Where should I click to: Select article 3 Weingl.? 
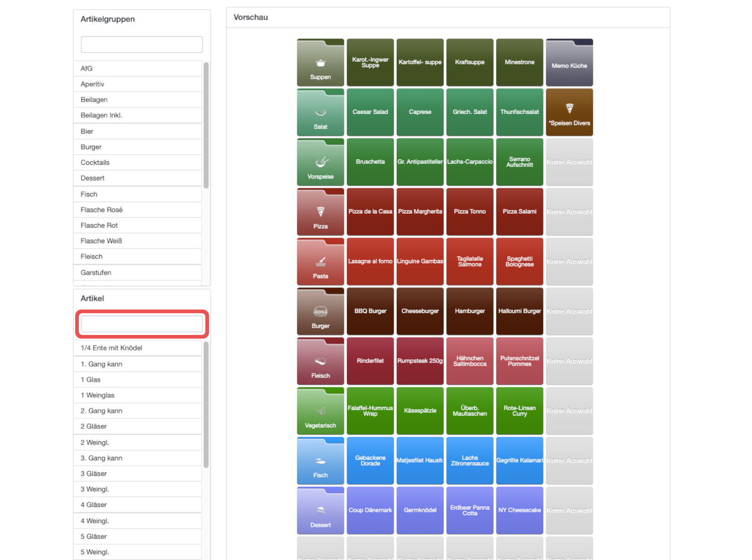click(137, 489)
